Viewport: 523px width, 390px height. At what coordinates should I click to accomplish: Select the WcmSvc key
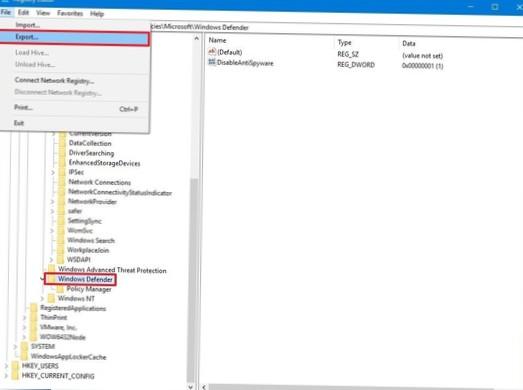pos(80,231)
